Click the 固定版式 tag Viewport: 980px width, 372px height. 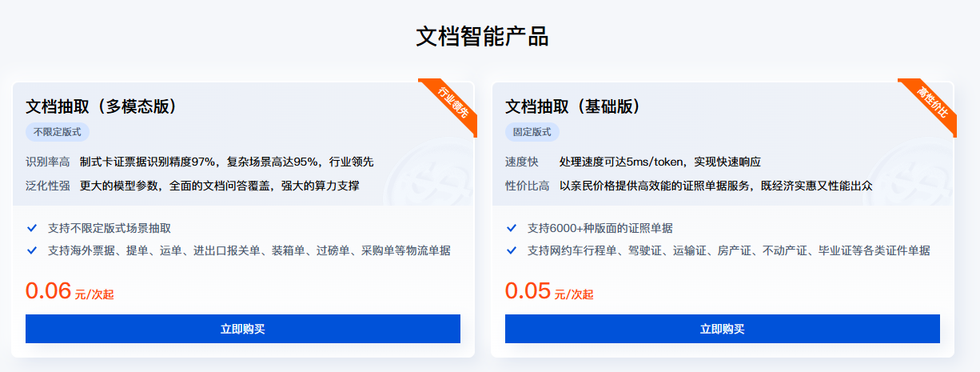pos(532,132)
